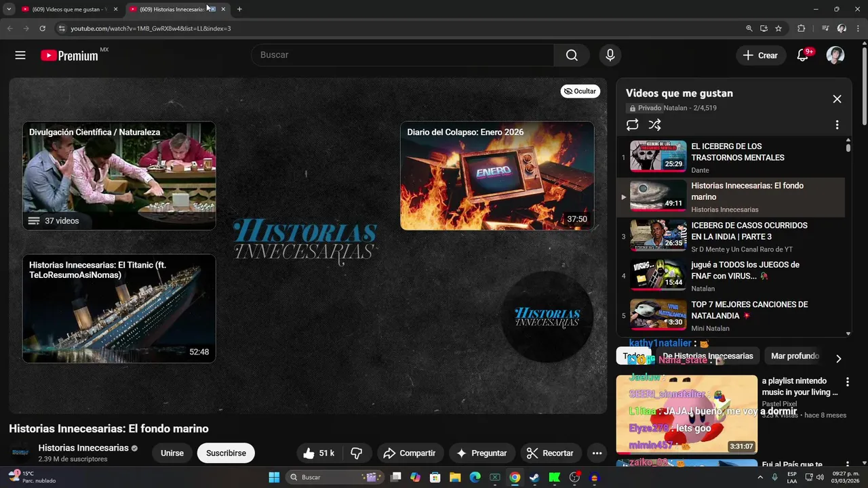Open Divulgación Científica playlist end card
The width and height of the screenshot is (868, 488).
pos(119,176)
